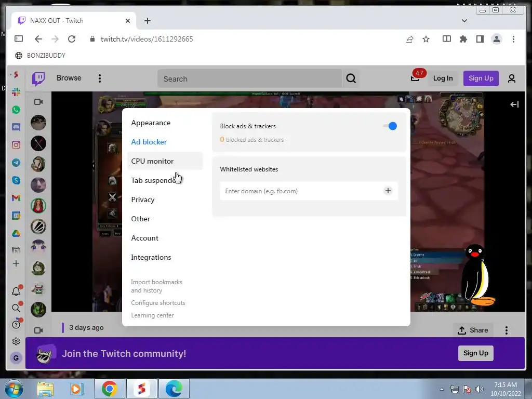Open the sidebar help question mark

pyautogui.click(x=16, y=325)
